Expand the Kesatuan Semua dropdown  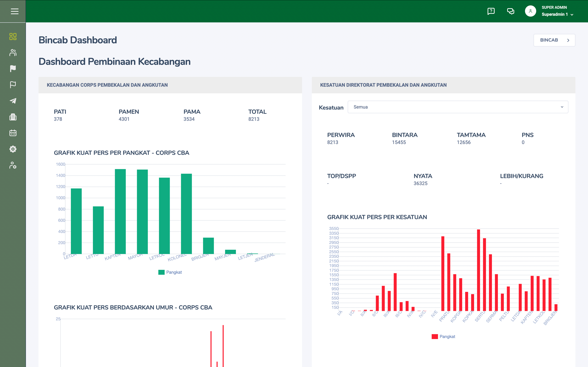(458, 107)
